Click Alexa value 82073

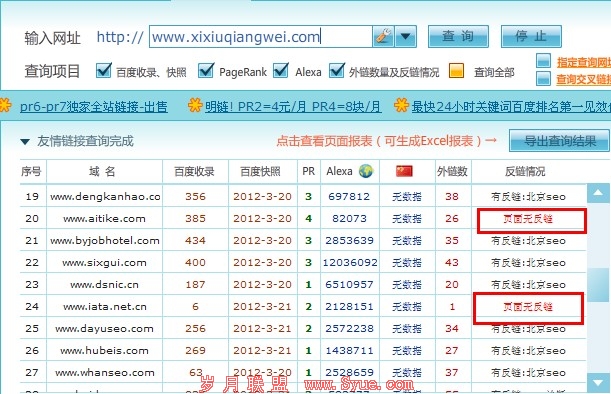click(350, 219)
